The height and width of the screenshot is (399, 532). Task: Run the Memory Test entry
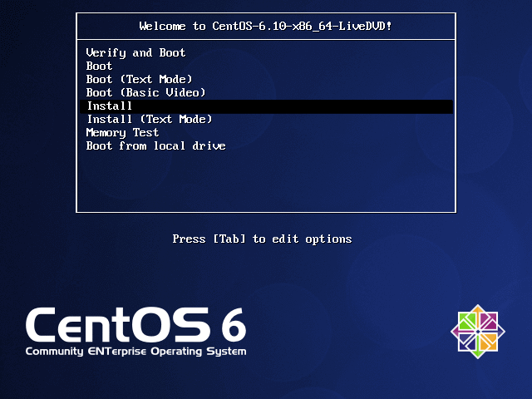[122, 132]
